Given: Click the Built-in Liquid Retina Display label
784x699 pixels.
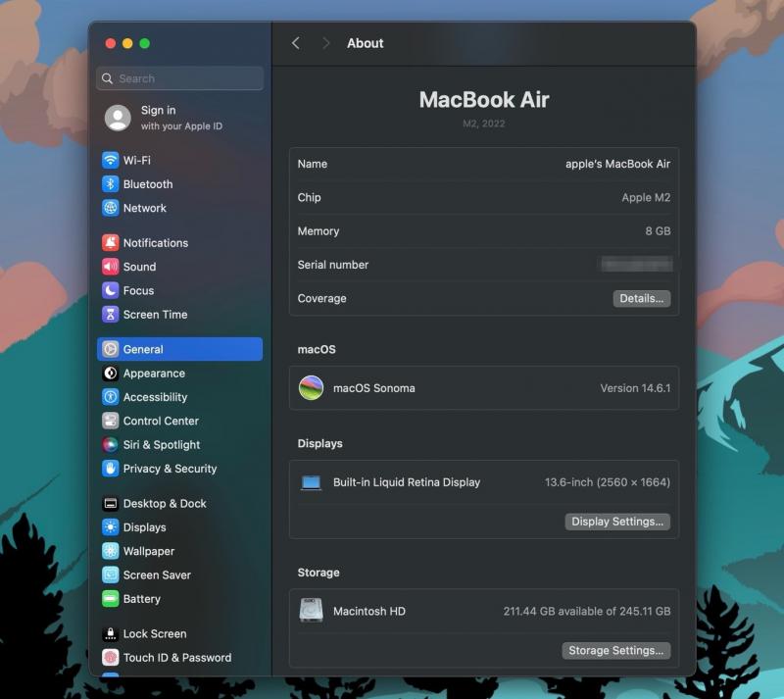Looking at the screenshot, I should coord(407,482).
